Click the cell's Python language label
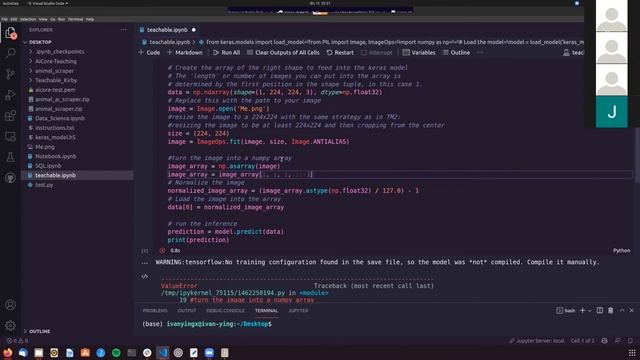Image resolution: width=640 pixels, height=360 pixels. (622, 251)
